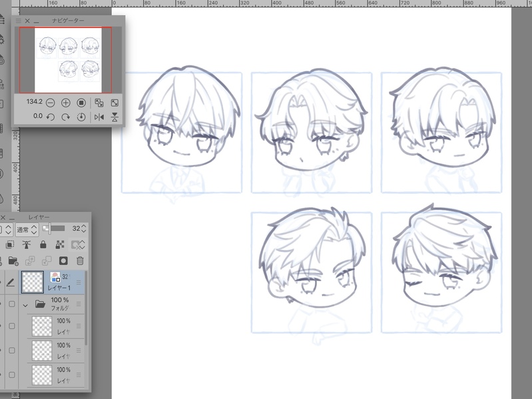Click the stepper beside opacity value 32
532x399 pixels.
click(83, 228)
